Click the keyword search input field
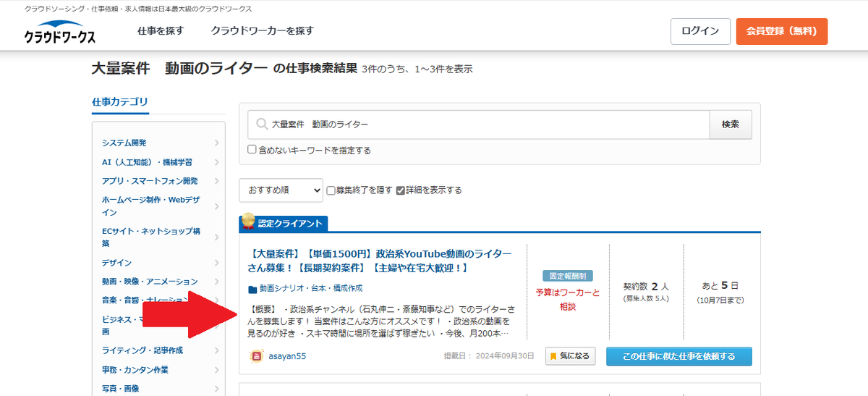Image resolution: width=868 pixels, height=396 pixels. point(485,125)
